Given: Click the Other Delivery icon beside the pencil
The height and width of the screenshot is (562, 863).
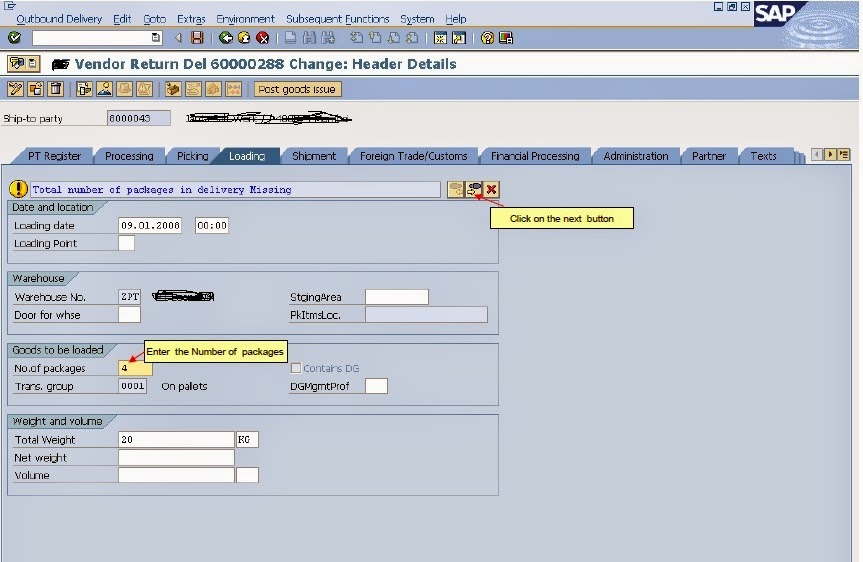Looking at the screenshot, I should pyautogui.click(x=36, y=89).
